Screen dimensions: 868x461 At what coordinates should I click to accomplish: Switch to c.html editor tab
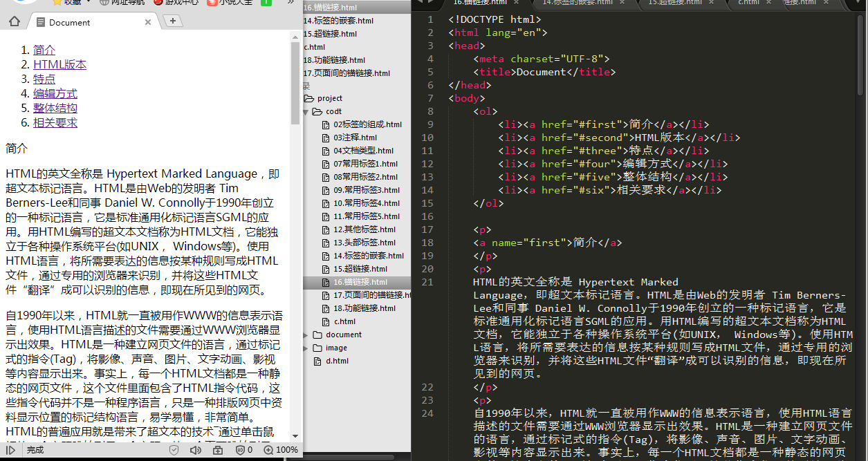pos(749,3)
